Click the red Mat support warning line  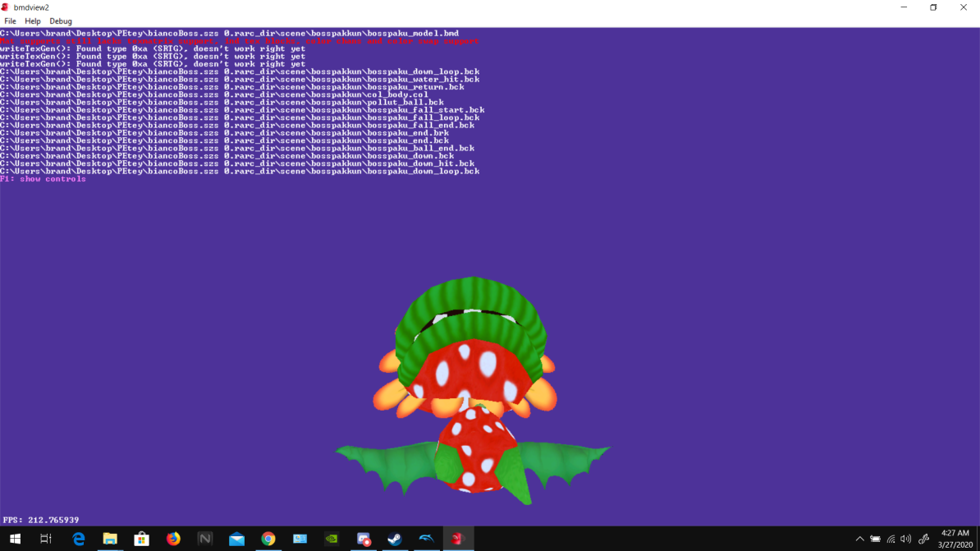click(x=240, y=41)
